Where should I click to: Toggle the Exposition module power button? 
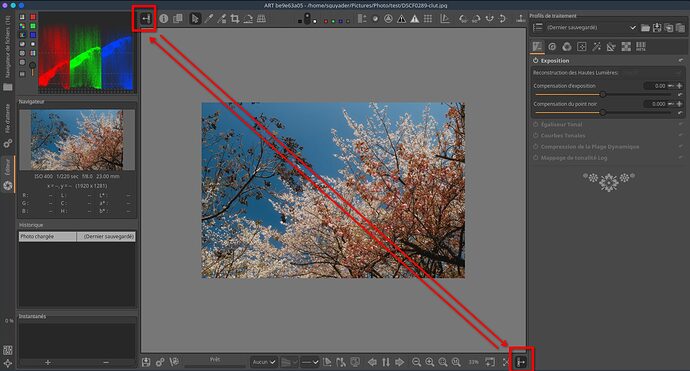(536, 61)
